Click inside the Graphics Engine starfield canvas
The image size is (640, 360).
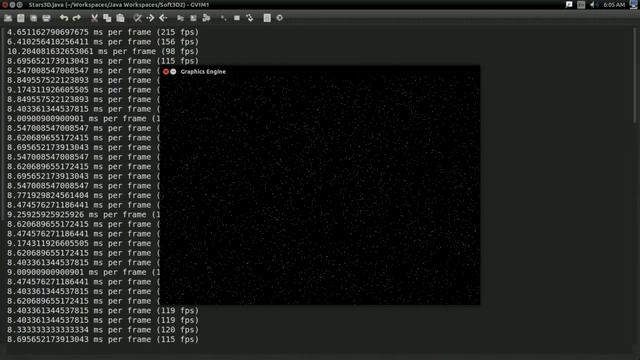320,190
